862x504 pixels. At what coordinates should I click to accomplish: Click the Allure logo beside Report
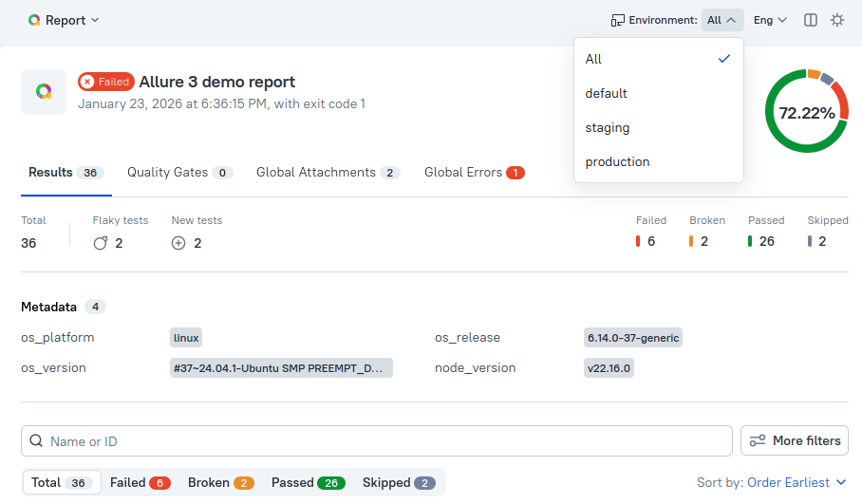[x=34, y=20]
